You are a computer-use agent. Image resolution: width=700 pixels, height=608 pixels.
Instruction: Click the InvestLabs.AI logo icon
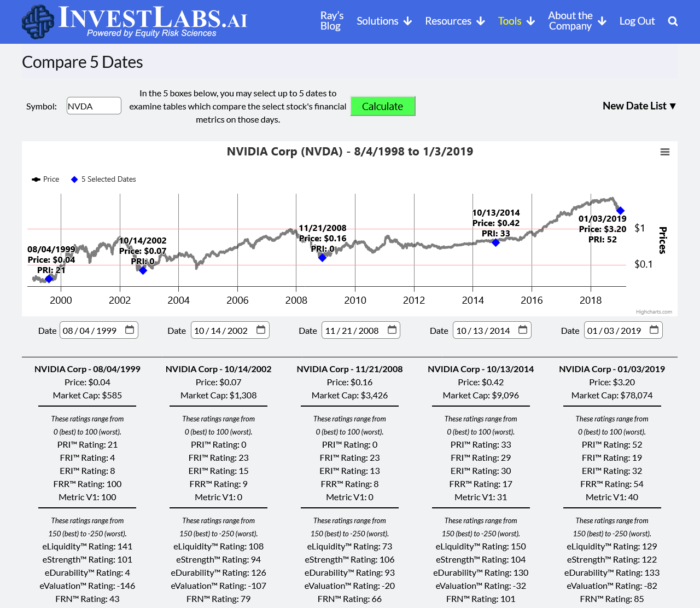(38, 22)
